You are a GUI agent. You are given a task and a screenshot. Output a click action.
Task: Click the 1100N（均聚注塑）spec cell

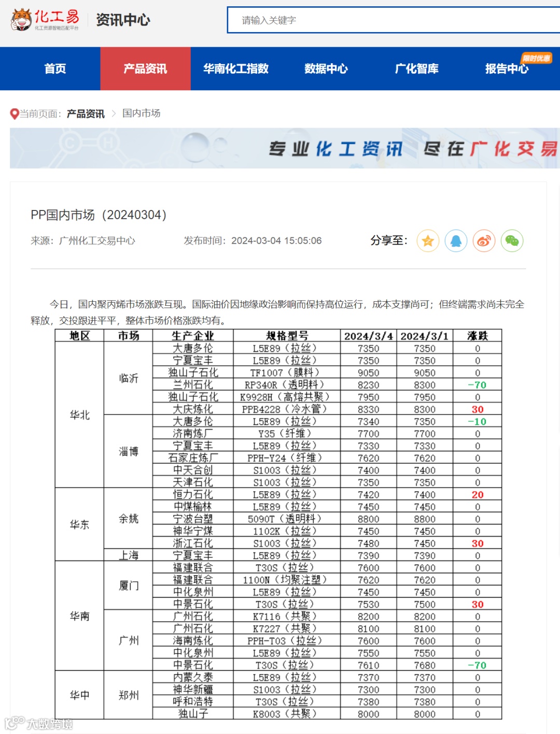[287, 580]
